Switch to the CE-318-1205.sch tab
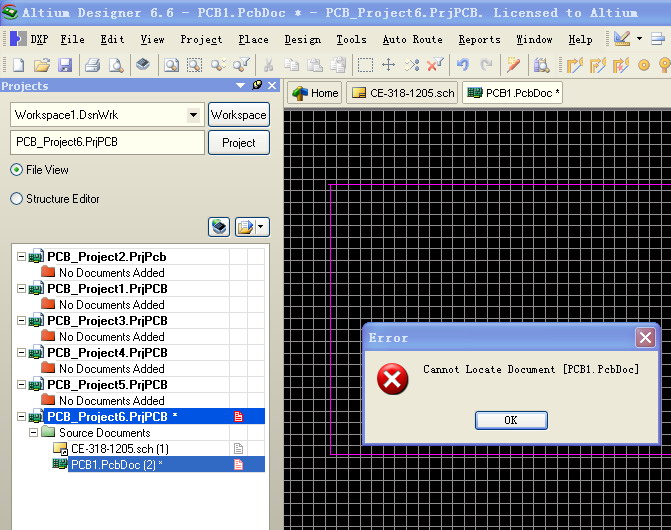The image size is (671, 530). [402, 93]
